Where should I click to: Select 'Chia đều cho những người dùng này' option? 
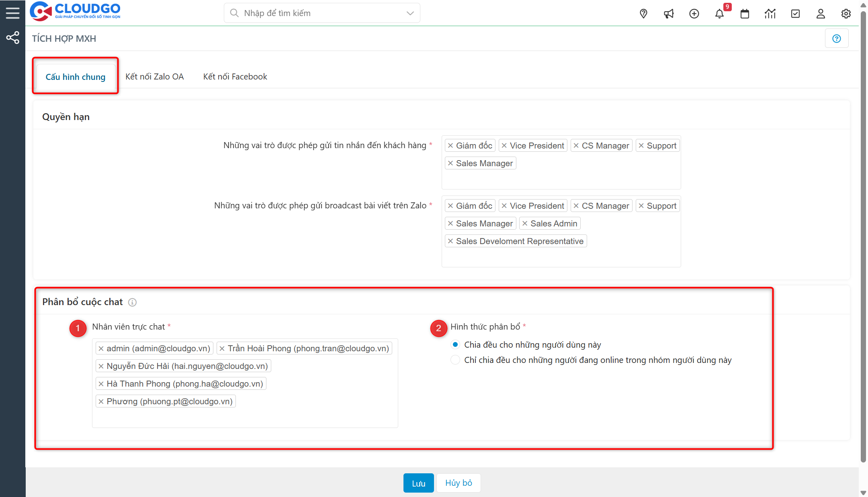pos(455,344)
